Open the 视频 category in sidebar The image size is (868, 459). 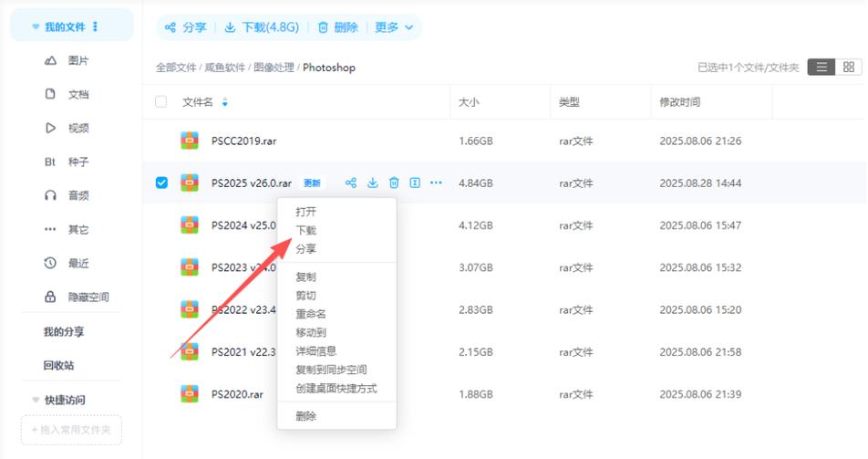click(x=67, y=128)
